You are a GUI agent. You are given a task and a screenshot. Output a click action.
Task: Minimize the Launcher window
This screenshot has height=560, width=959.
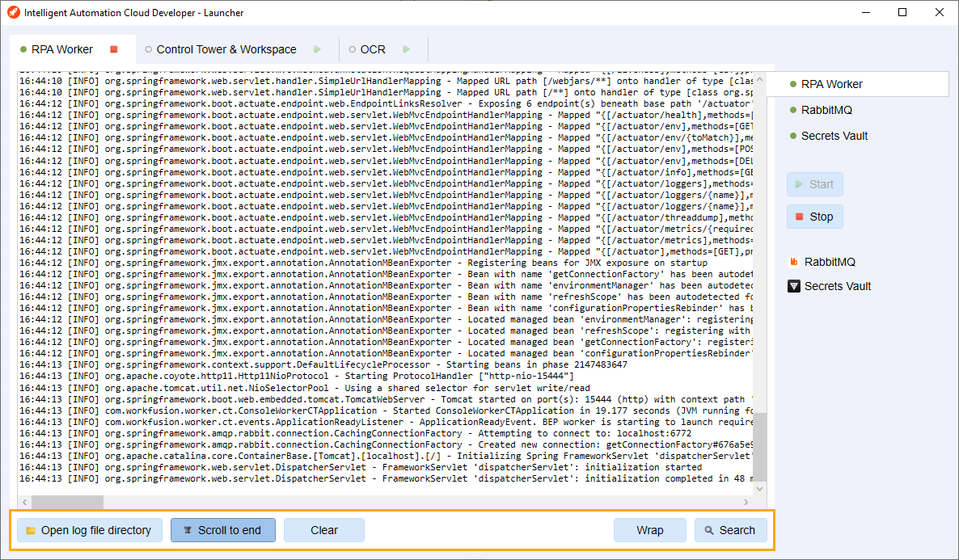(865, 12)
